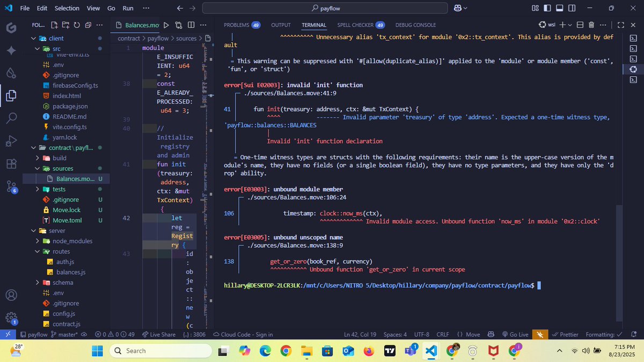
Task: Open new terminal profile dropdown arrow
Action: 570,25
